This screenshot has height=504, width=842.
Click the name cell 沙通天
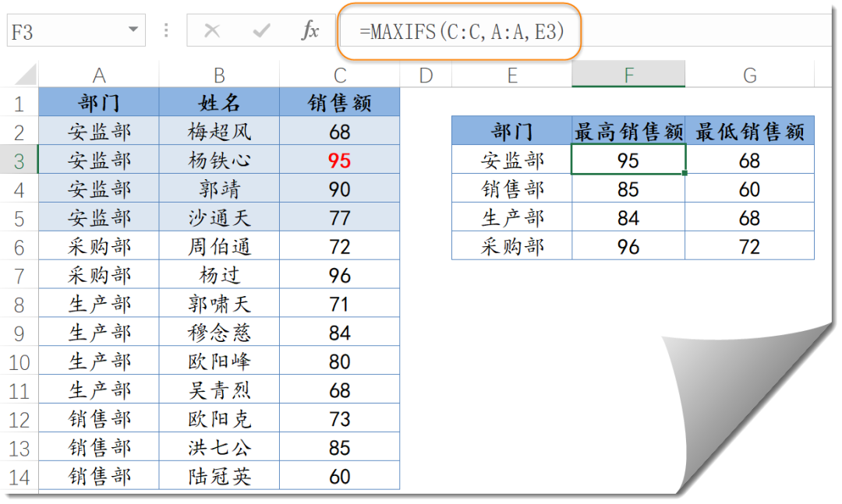click(x=219, y=217)
